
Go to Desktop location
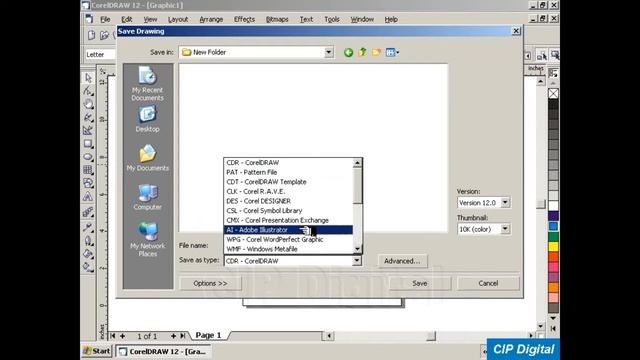click(147, 119)
